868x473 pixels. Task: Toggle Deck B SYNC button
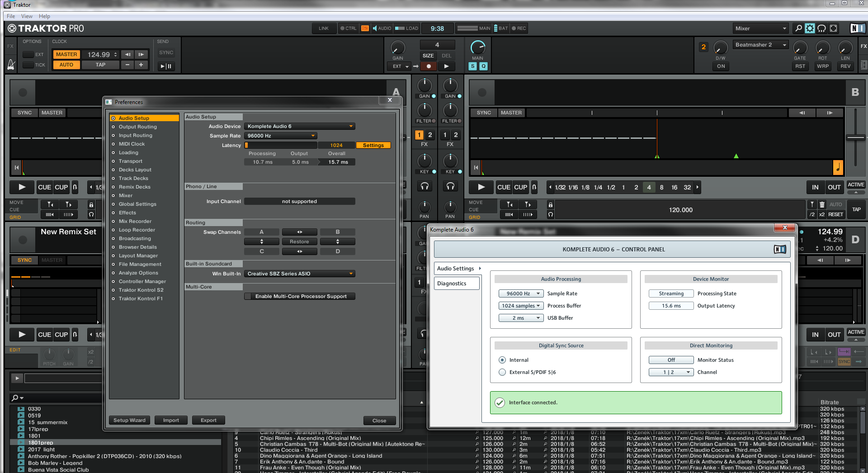[484, 113]
